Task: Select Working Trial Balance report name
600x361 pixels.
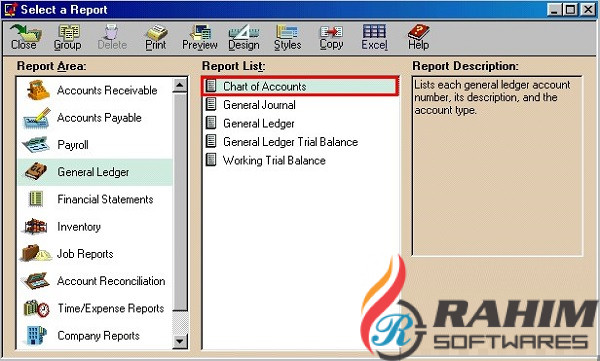Action: pos(274,160)
